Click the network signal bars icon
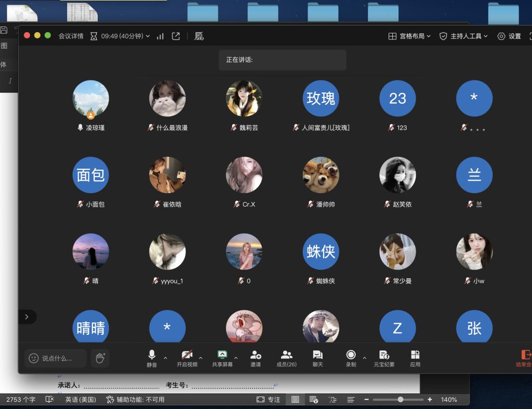The image size is (532, 409). (160, 36)
